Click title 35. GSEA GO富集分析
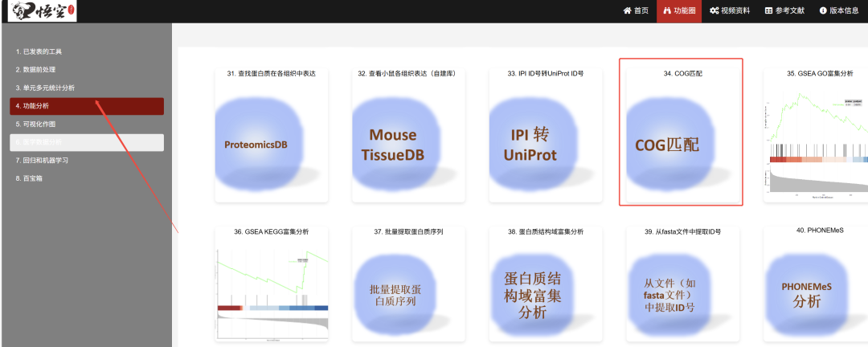The width and height of the screenshot is (868, 347). coord(820,74)
